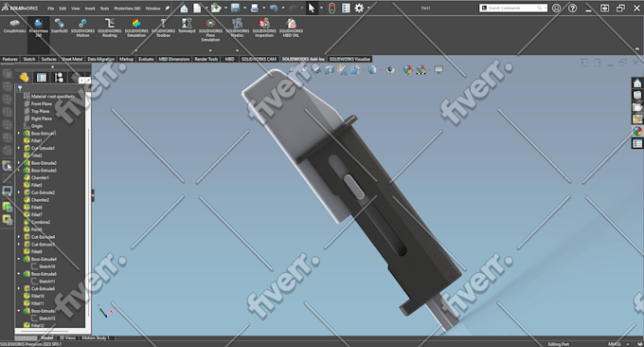Open a file with Open icon
This screenshot has height=347, width=644.
[x=216, y=9]
